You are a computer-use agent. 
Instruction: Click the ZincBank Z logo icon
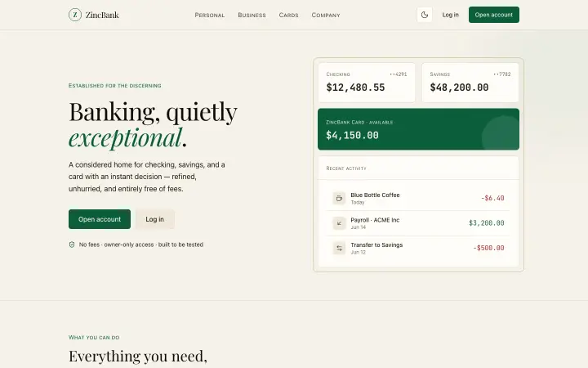point(75,15)
